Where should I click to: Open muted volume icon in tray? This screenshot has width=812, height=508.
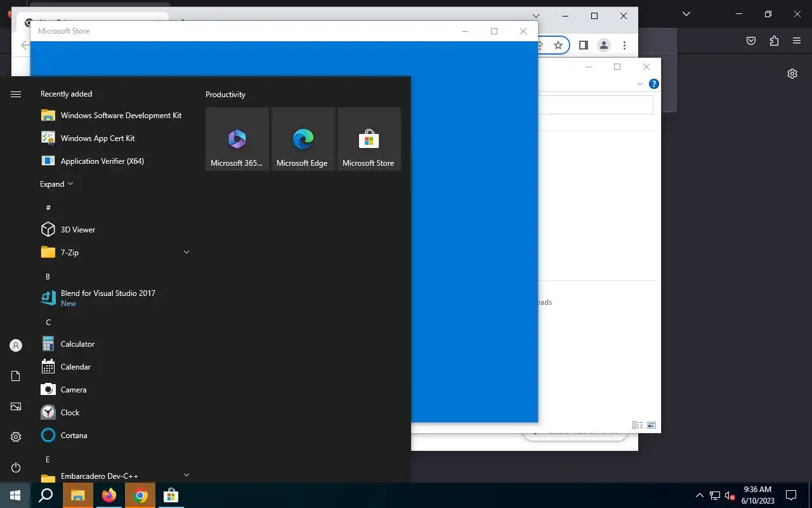click(x=730, y=495)
